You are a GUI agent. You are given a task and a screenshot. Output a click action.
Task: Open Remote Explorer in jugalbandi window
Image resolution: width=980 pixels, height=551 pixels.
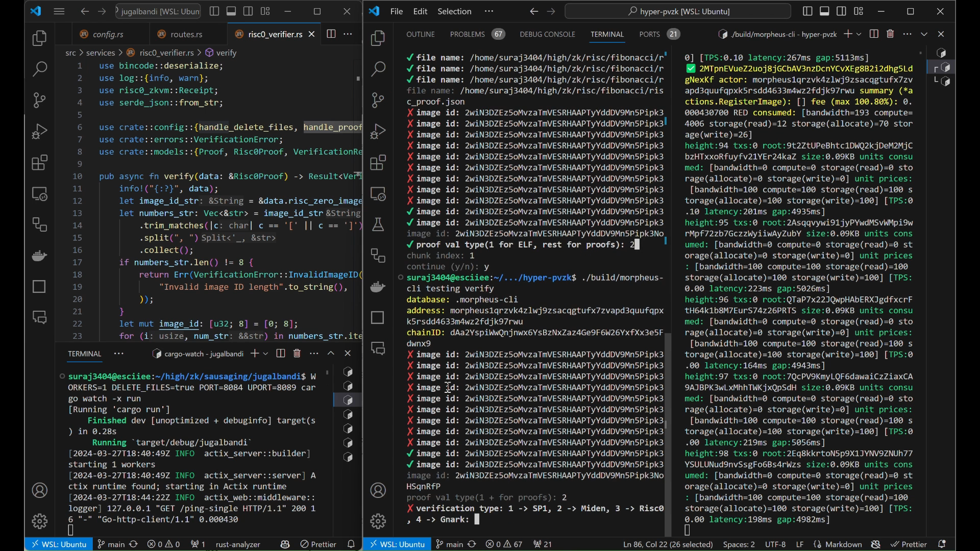[x=40, y=194]
